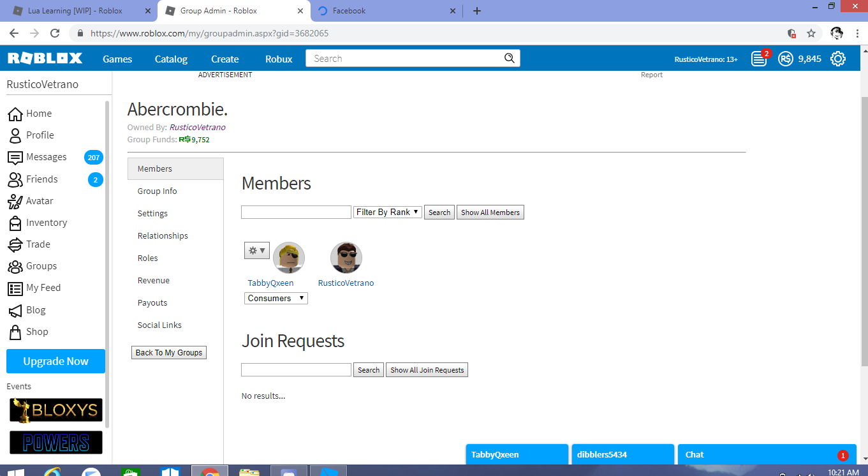Click the browser address bar URL
The height and width of the screenshot is (476, 868).
210,33
